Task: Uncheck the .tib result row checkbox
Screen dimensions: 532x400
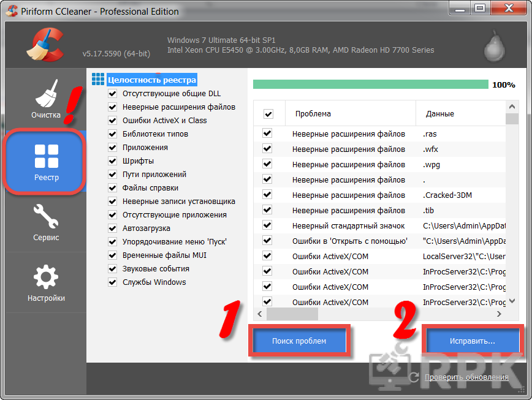Action: coord(267,210)
